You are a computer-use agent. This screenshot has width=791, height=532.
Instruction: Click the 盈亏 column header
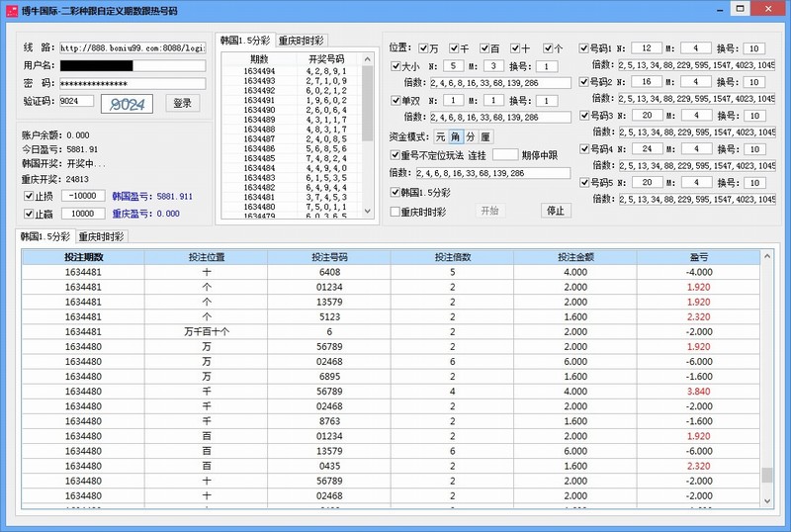tap(699, 256)
